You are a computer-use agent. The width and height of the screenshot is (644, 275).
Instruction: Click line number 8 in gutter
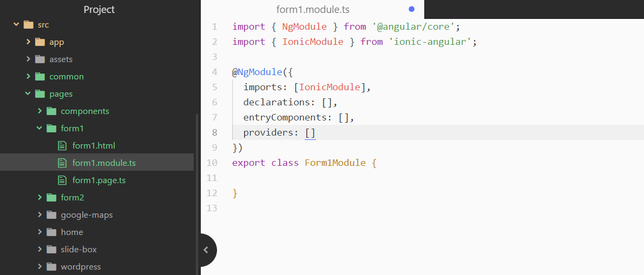[x=215, y=133]
